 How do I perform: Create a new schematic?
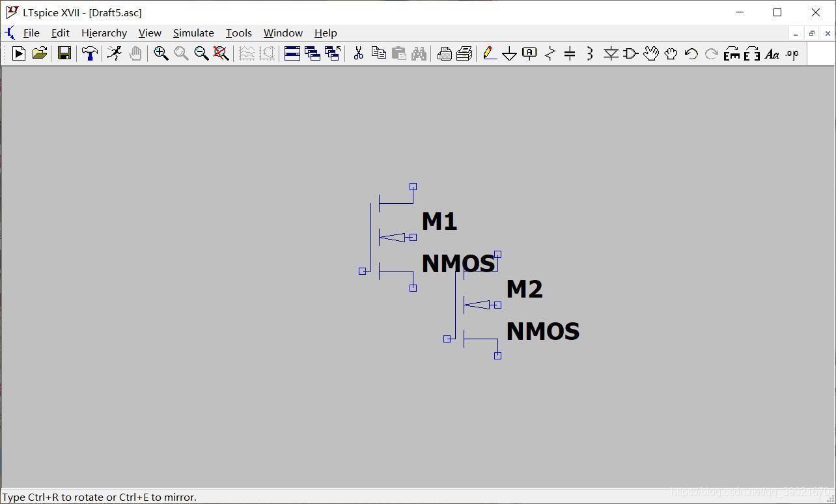coord(19,53)
